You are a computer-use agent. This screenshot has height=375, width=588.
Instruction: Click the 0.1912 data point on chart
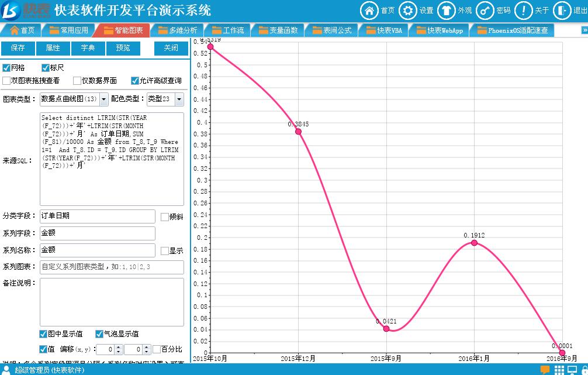(474, 243)
